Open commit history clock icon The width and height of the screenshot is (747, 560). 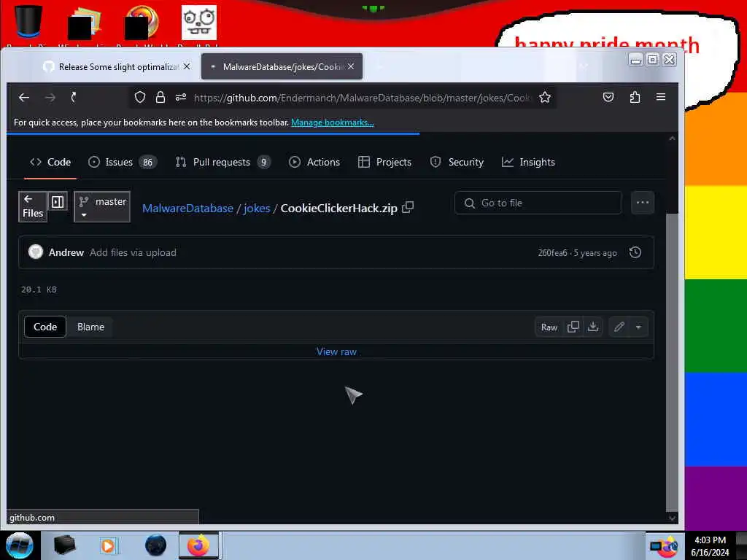point(635,252)
